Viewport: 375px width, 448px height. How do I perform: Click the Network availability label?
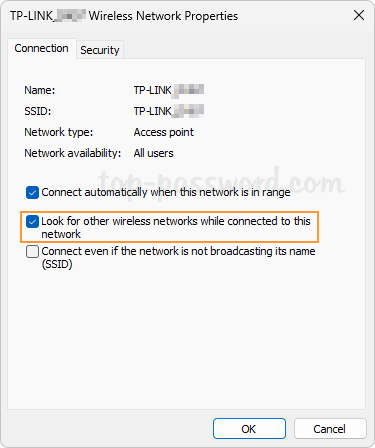click(73, 153)
